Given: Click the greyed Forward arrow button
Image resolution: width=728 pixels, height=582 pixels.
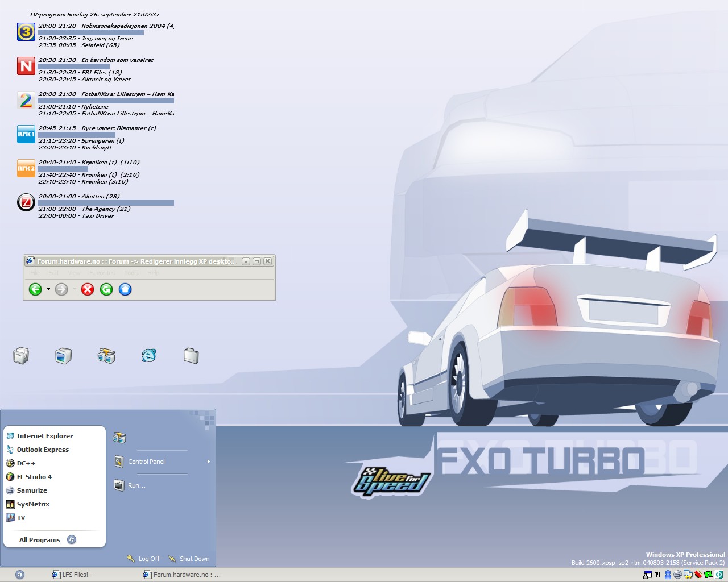Looking at the screenshot, I should [x=61, y=289].
